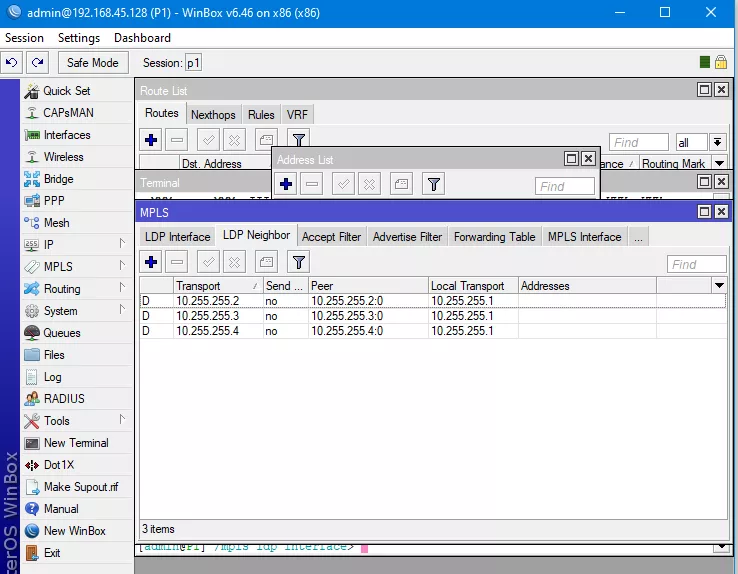Open the Session menu

tap(24, 38)
